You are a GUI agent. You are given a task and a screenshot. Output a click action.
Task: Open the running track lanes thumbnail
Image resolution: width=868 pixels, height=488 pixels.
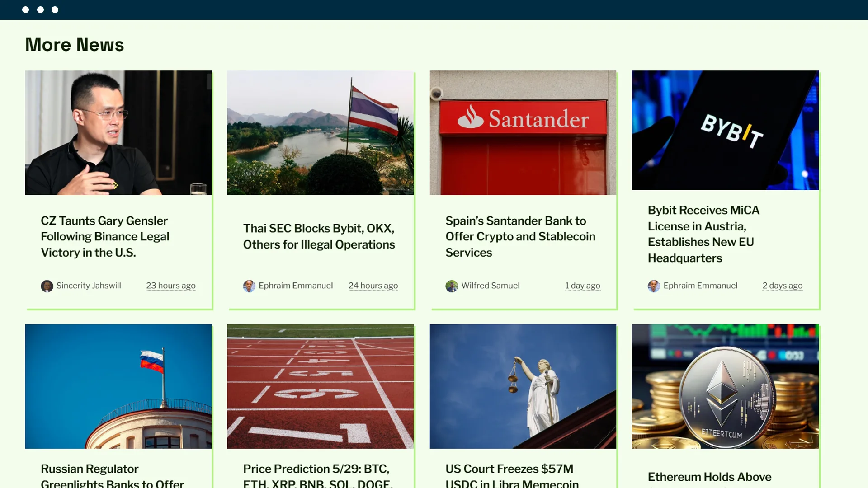point(321,386)
